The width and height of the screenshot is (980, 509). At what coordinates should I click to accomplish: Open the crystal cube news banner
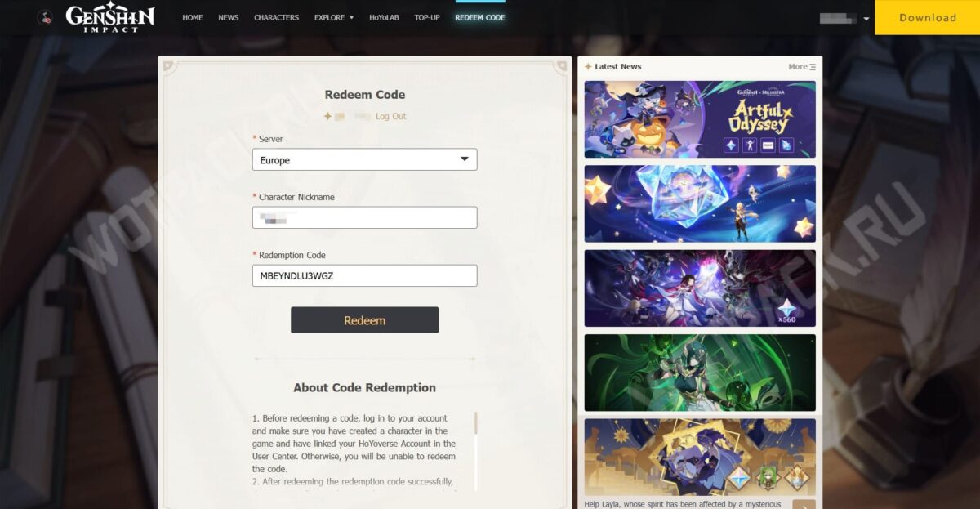700,203
